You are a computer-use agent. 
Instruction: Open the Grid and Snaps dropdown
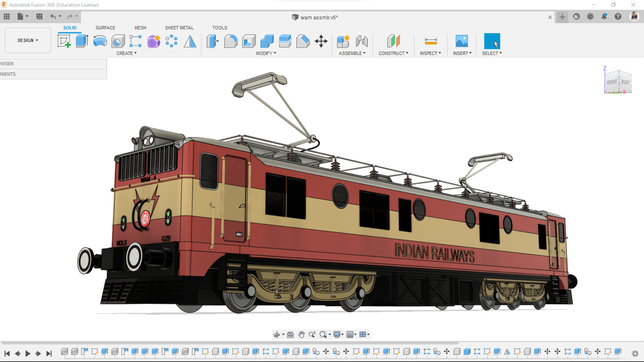coord(352,335)
